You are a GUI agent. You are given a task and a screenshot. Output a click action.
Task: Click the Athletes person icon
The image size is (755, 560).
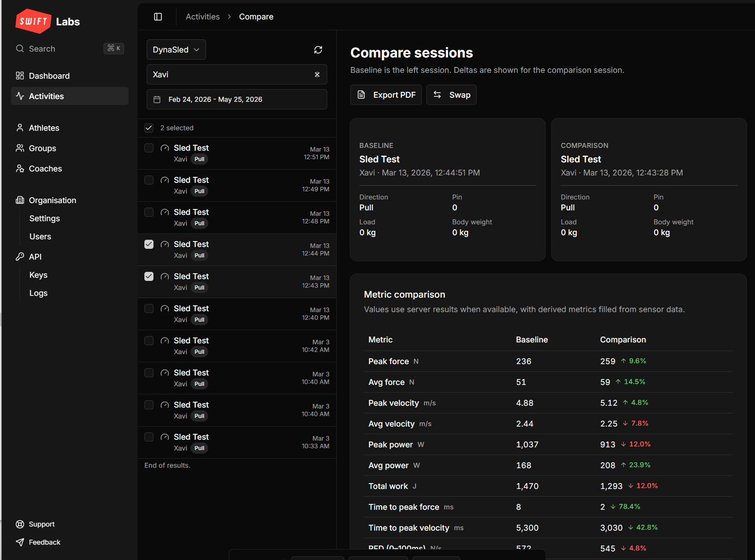click(x=20, y=128)
